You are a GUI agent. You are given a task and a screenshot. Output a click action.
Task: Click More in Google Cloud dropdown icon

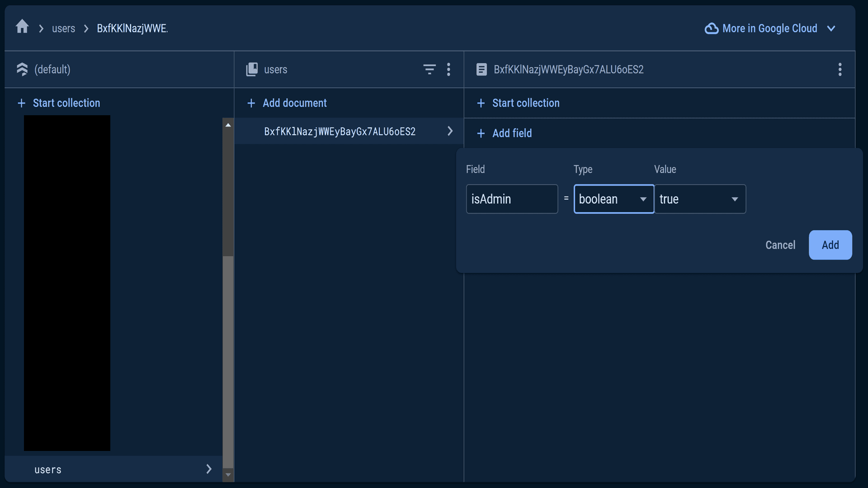[832, 28]
